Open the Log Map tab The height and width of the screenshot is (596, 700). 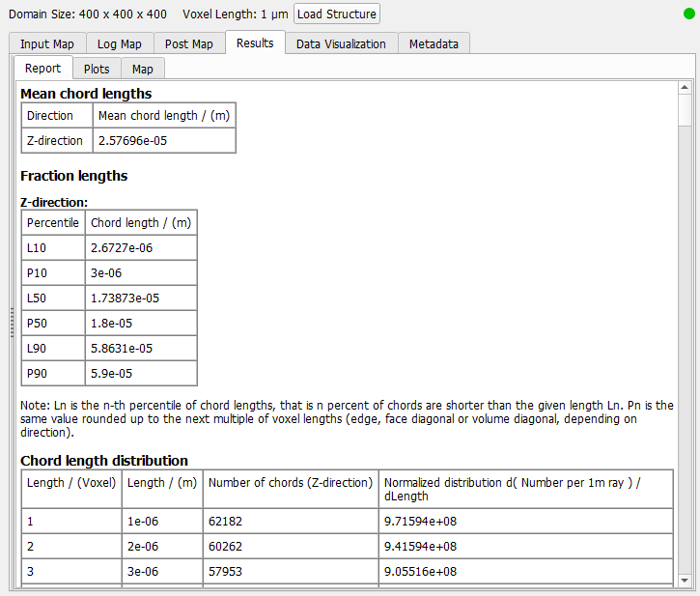pyautogui.click(x=120, y=44)
